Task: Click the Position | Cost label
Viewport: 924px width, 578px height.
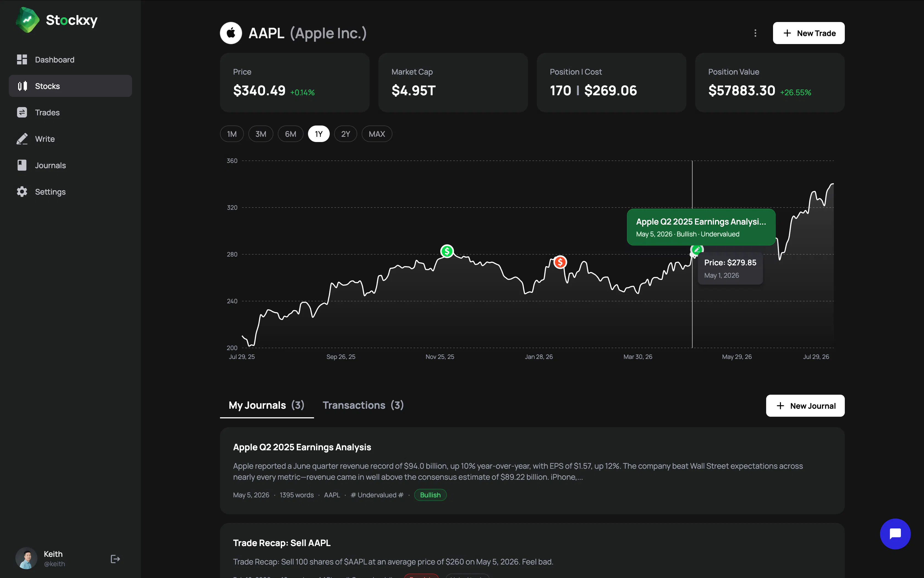Action: click(x=575, y=72)
